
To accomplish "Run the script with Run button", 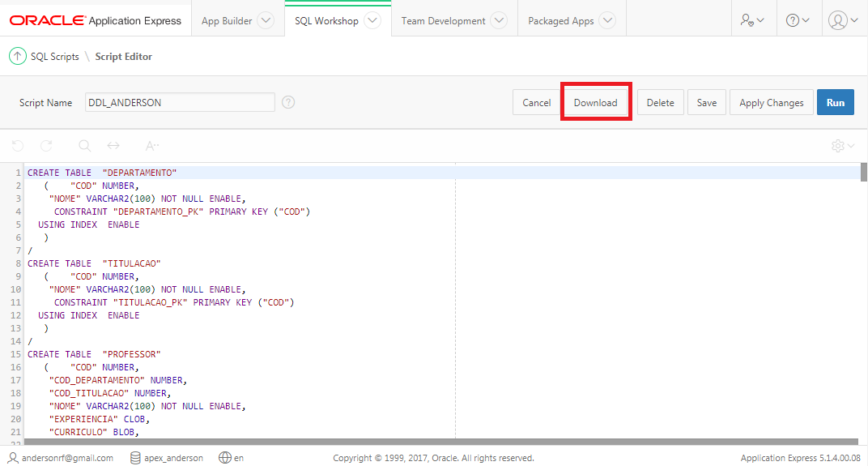I will coord(836,102).
